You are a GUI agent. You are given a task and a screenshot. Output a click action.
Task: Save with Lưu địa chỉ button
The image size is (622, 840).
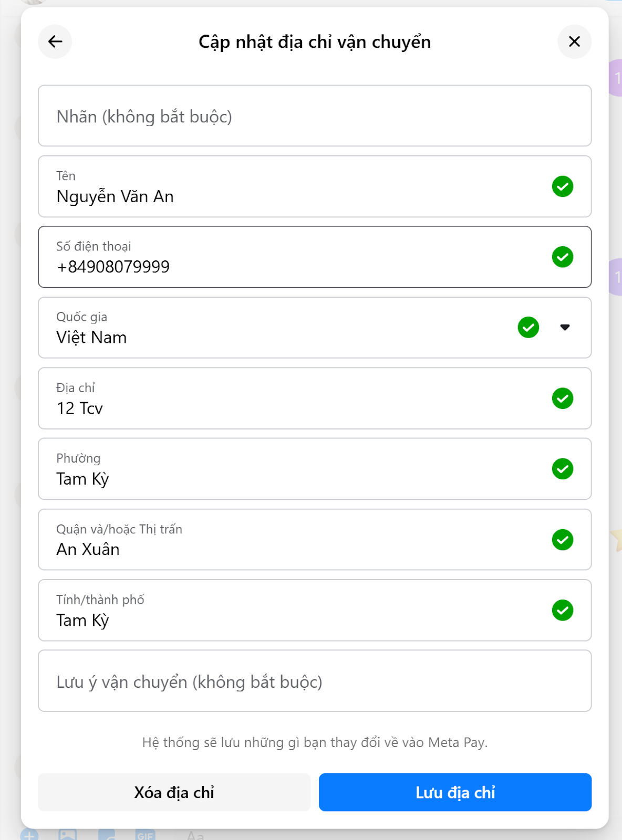coord(455,792)
